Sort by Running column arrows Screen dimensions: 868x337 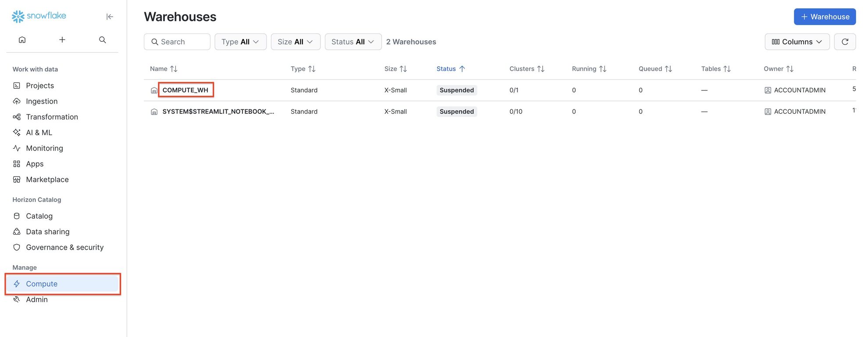tap(603, 69)
